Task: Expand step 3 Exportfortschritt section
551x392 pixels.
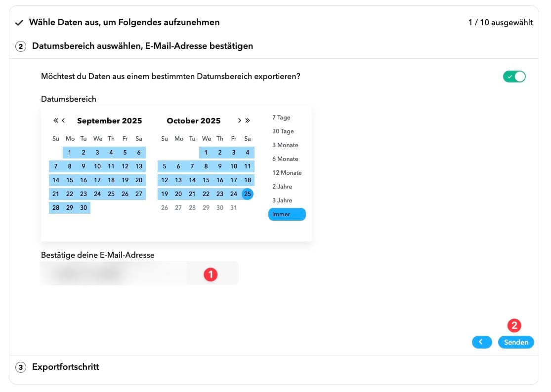Action: click(x=65, y=367)
